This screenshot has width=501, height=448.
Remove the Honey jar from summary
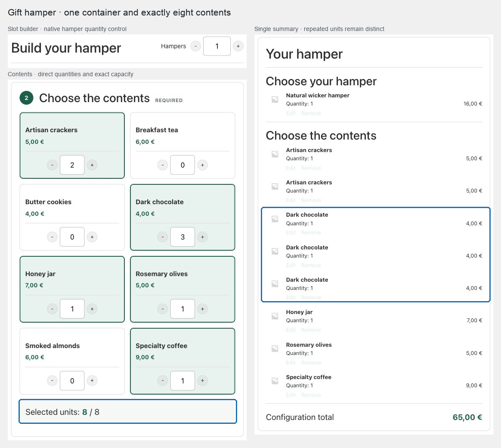coord(311,330)
